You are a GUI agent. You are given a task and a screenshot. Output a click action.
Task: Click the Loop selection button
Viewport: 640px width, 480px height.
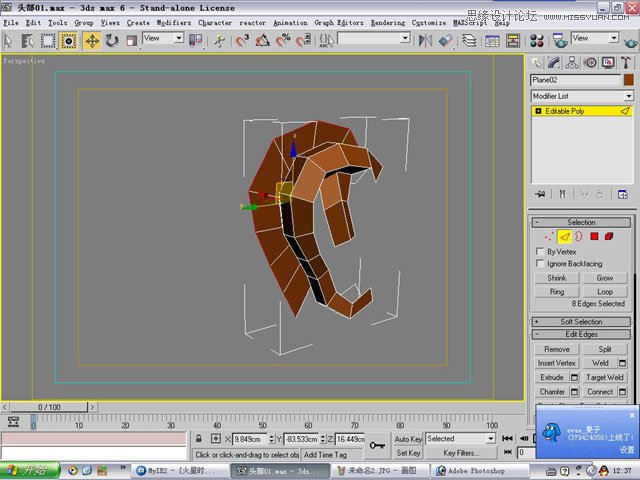click(x=604, y=292)
